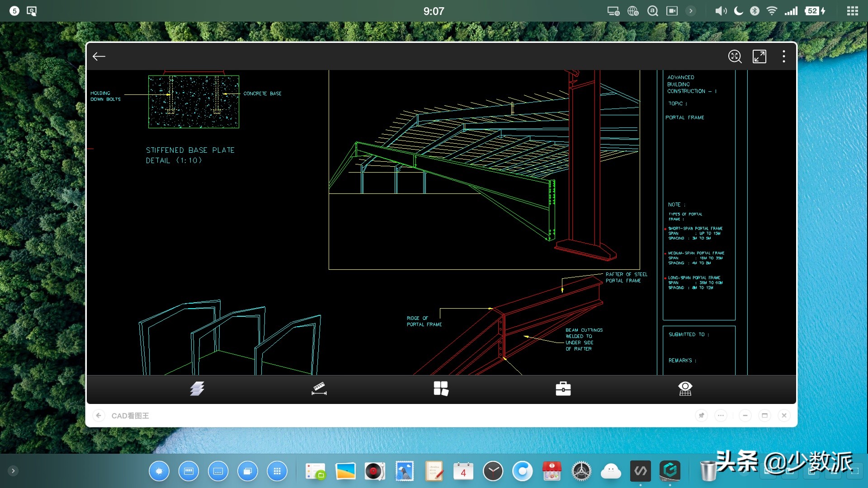The height and width of the screenshot is (488, 868).
Task: Open the toolbox briefcase icon
Action: [563, 389]
